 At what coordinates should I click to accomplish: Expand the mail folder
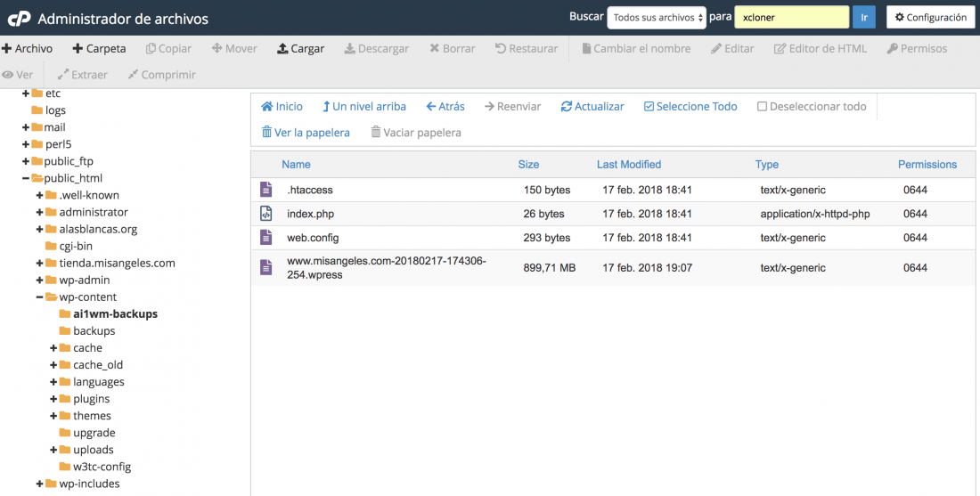point(26,127)
